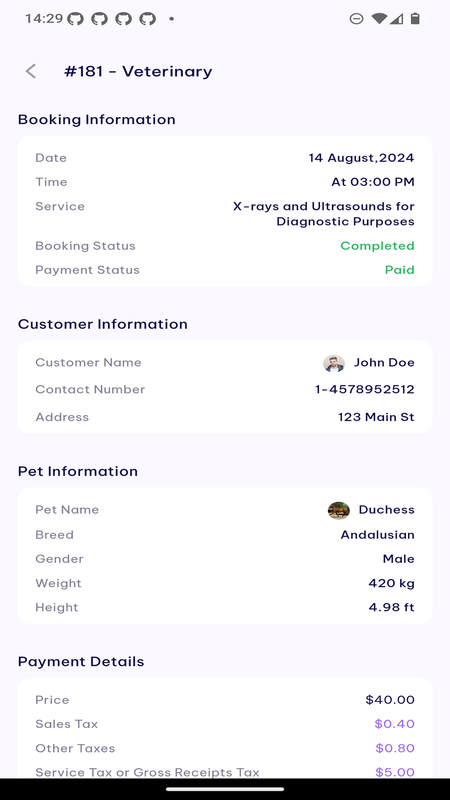Tap the address 123 Main St

tap(376, 417)
